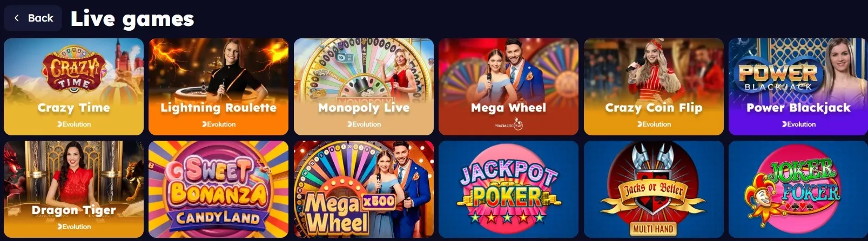Open the Monopoly Live game card
This screenshot has height=241, width=868.
coord(364,87)
